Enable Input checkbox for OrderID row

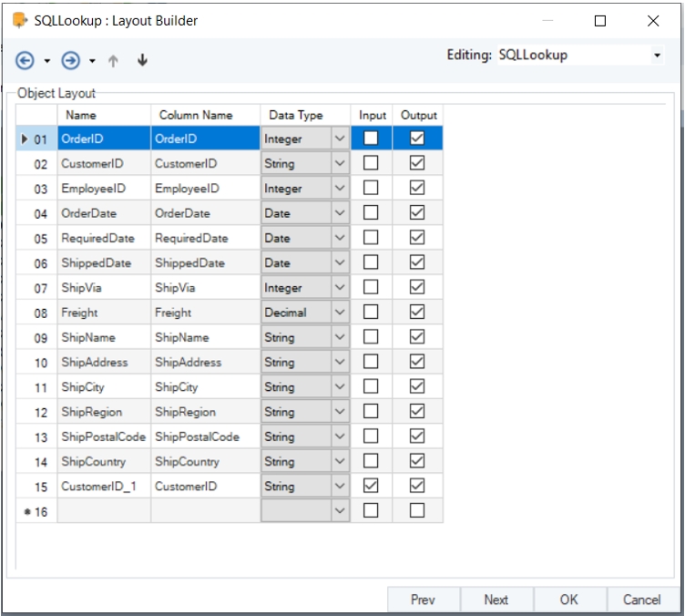tap(371, 139)
